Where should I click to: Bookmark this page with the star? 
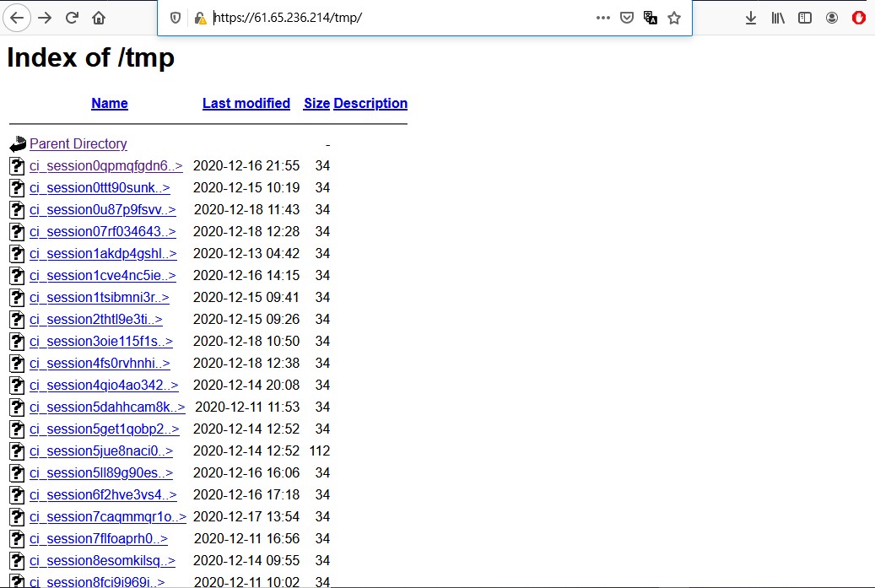tap(674, 18)
